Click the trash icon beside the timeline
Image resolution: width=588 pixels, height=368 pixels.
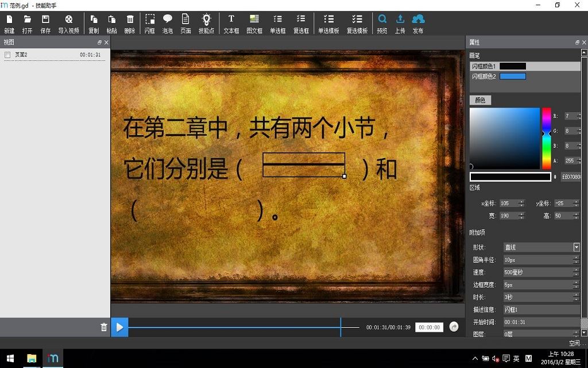pyautogui.click(x=104, y=327)
